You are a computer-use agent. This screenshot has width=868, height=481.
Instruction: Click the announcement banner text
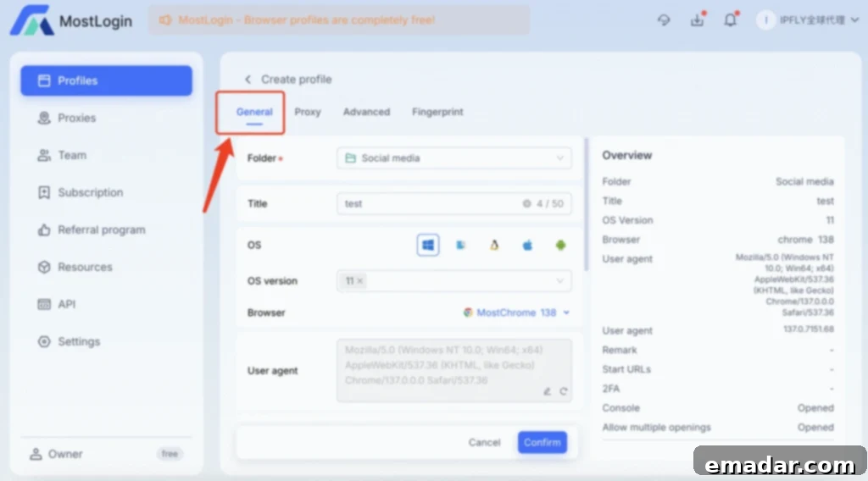307,20
